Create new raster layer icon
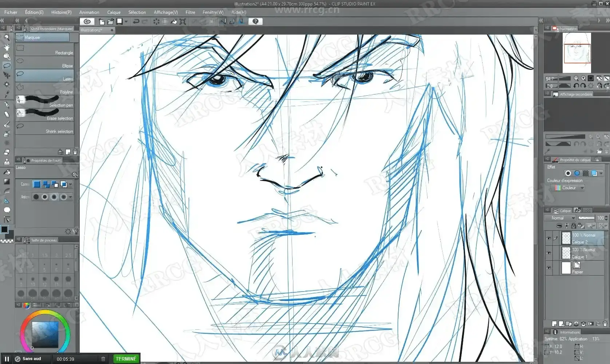Viewport: 610px width, 364px height. (x=554, y=324)
